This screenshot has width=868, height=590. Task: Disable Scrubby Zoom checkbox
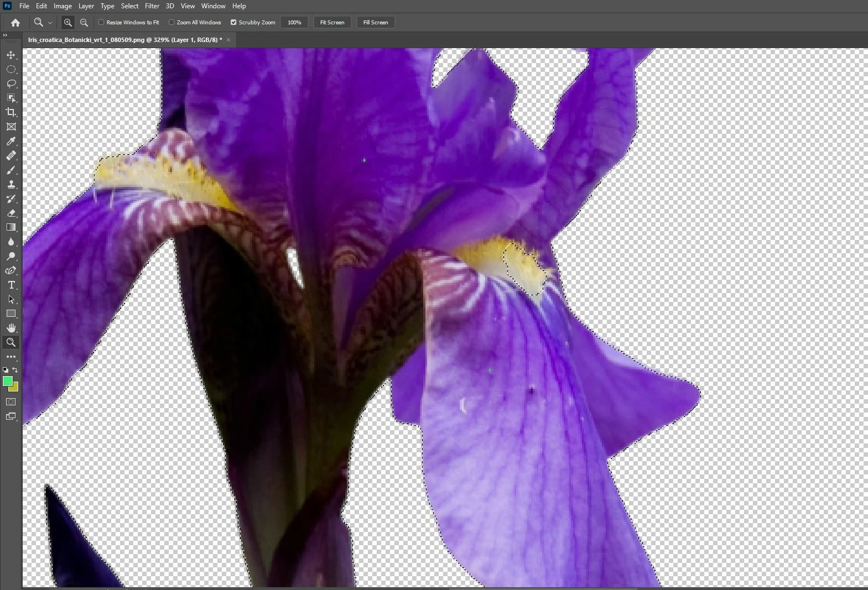click(233, 23)
